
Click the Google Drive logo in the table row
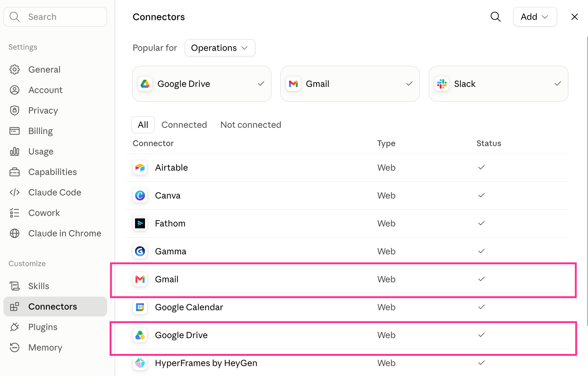(x=140, y=335)
